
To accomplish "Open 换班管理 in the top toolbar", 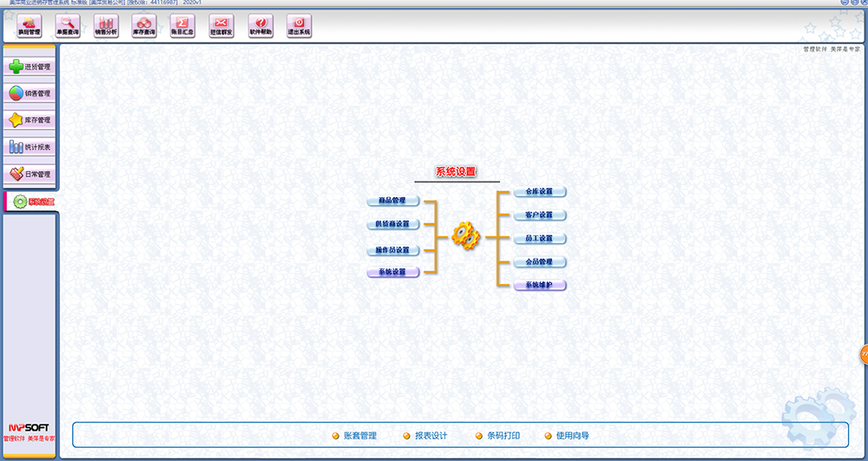I will 29,26.
